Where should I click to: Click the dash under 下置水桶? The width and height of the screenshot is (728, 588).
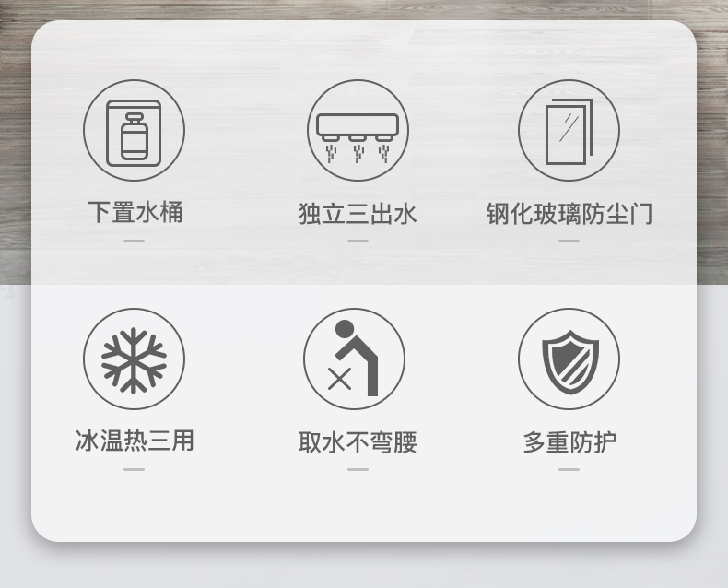134,241
